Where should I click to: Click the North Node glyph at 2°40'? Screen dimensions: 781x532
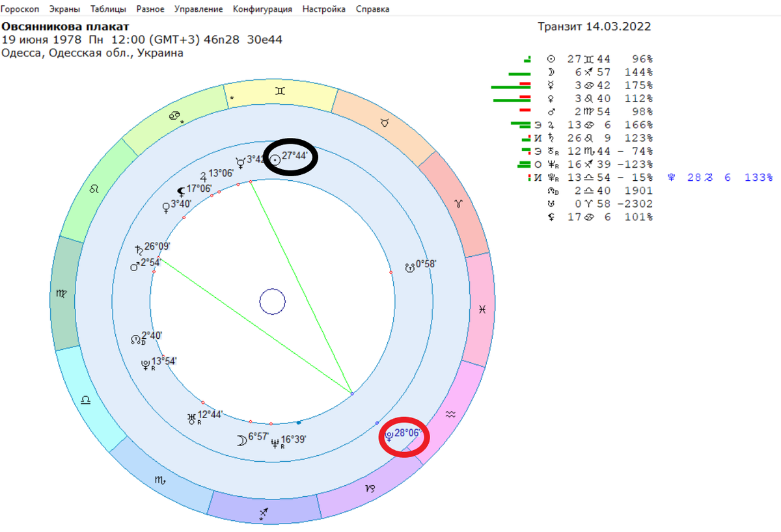pos(136,339)
